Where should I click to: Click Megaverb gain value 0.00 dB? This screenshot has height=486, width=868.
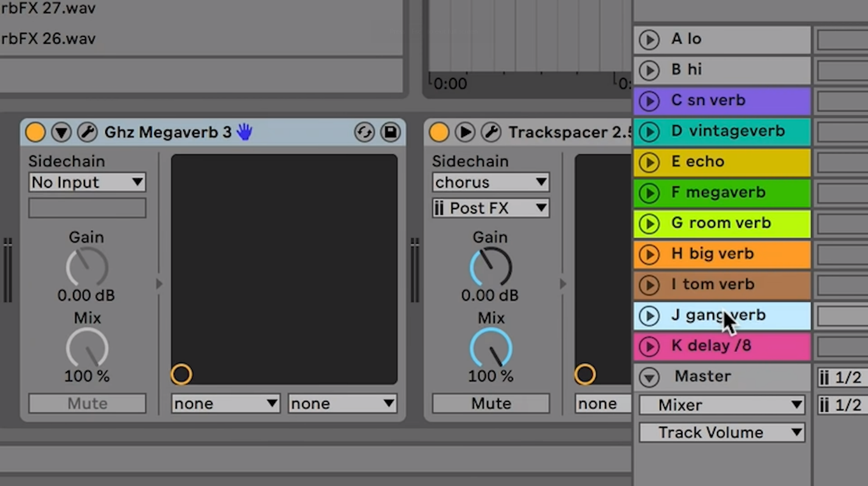(86, 296)
